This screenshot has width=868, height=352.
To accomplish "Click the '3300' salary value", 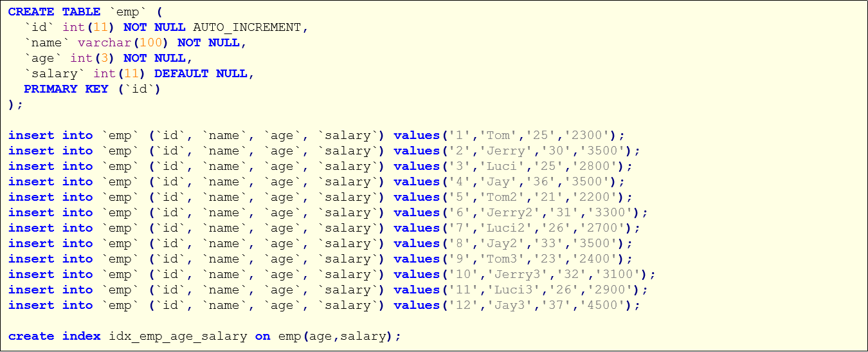I will pos(610,212).
